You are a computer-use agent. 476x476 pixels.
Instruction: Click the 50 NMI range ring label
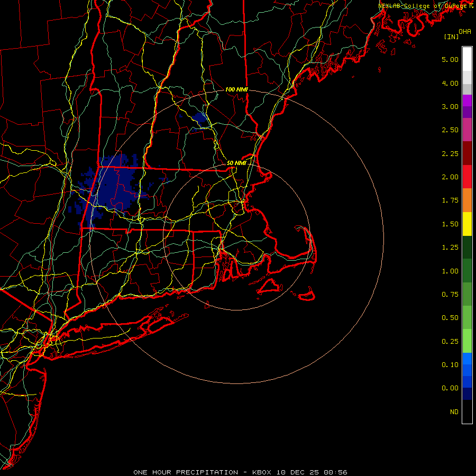tap(236, 163)
